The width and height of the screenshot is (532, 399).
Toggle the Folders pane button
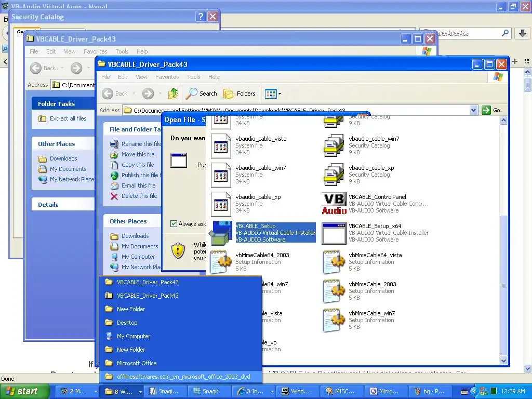point(239,94)
